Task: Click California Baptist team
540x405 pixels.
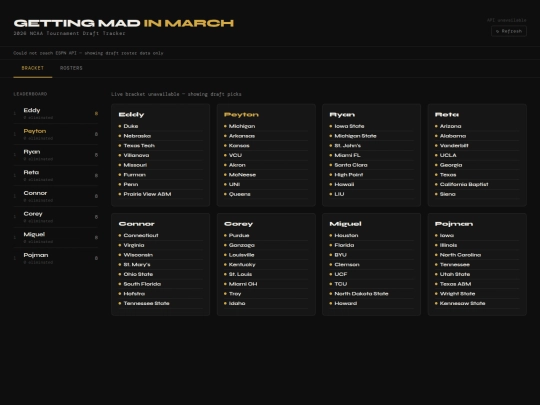Action: click(464, 185)
